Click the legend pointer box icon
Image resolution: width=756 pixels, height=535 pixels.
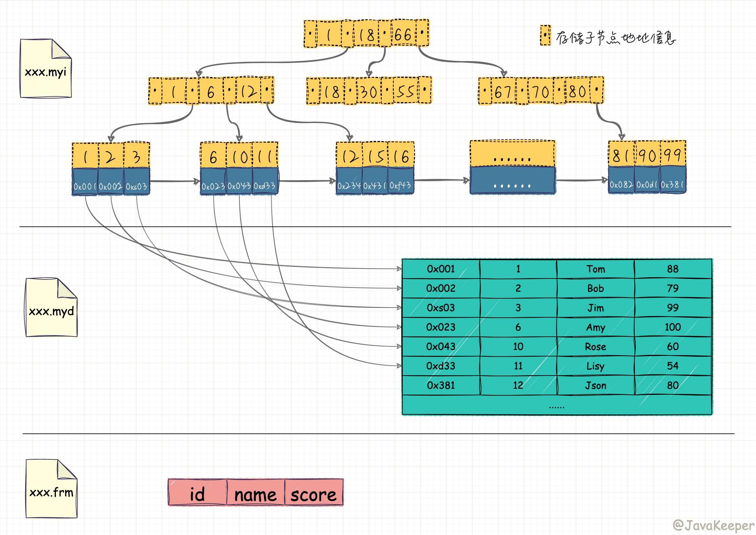545,35
